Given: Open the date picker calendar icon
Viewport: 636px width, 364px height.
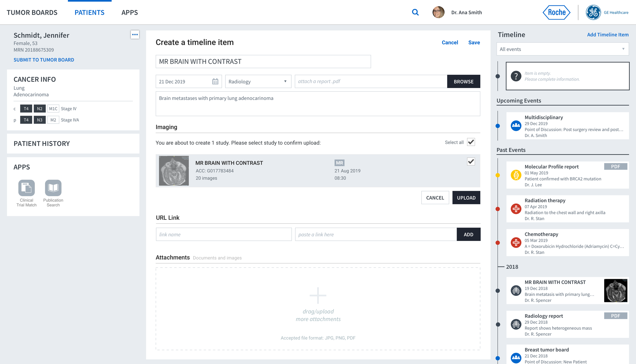Looking at the screenshot, I should point(215,81).
